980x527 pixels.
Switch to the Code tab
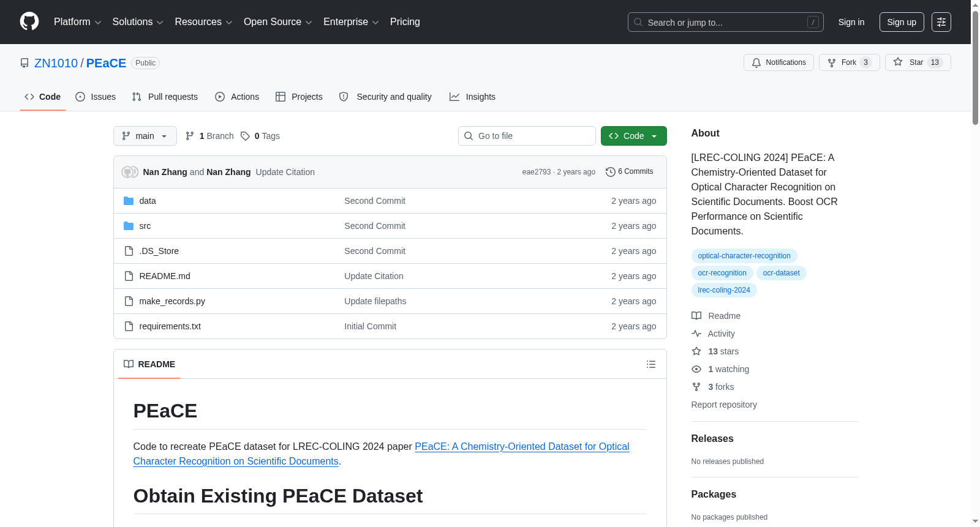pyautogui.click(x=43, y=97)
